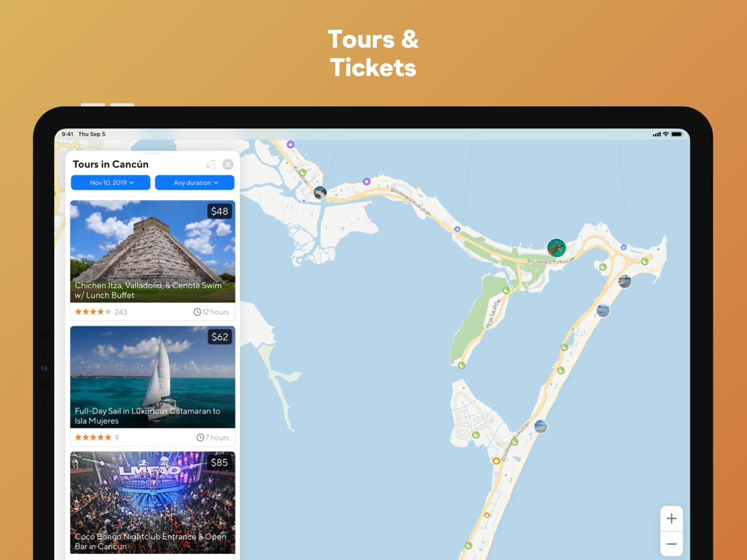Open the Coco Bongo Nightclub tour card
This screenshot has height=560, width=747.
point(152,503)
